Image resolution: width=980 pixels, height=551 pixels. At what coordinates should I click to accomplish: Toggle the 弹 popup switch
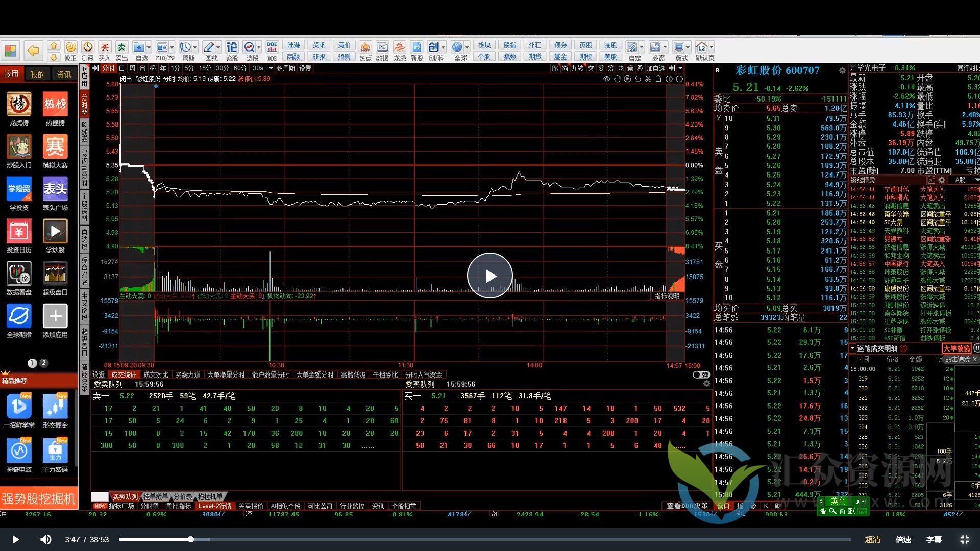click(701, 375)
